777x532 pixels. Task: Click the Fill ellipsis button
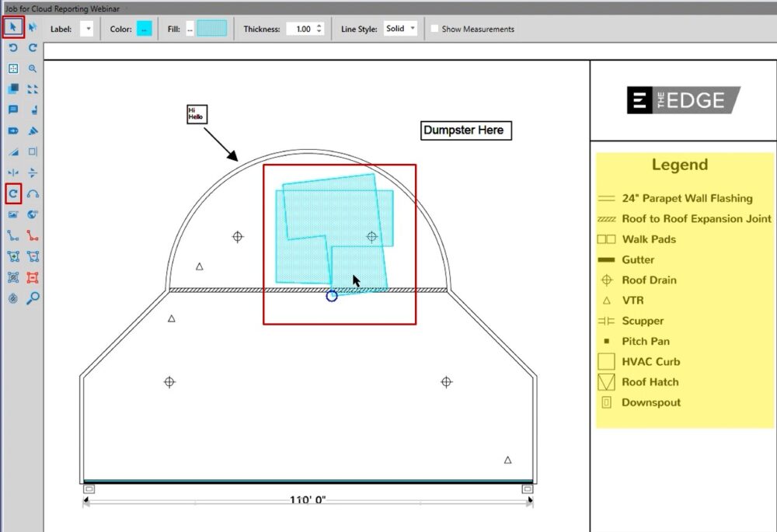190,29
